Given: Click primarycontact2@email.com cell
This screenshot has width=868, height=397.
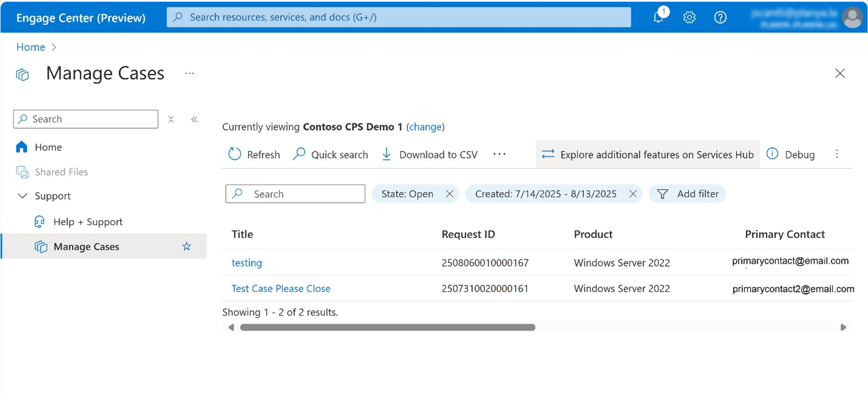Looking at the screenshot, I should tap(793, 289).
